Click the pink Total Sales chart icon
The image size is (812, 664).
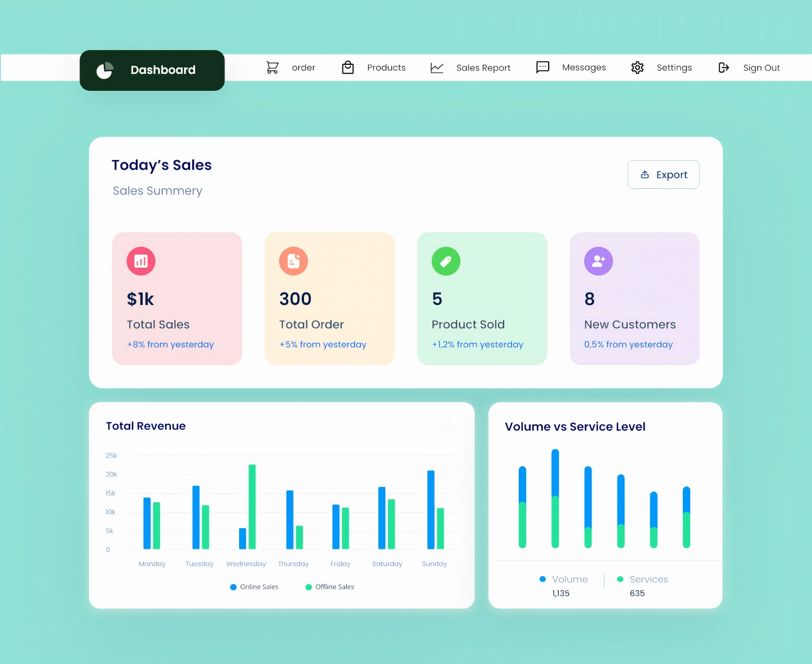pos(140,261)
